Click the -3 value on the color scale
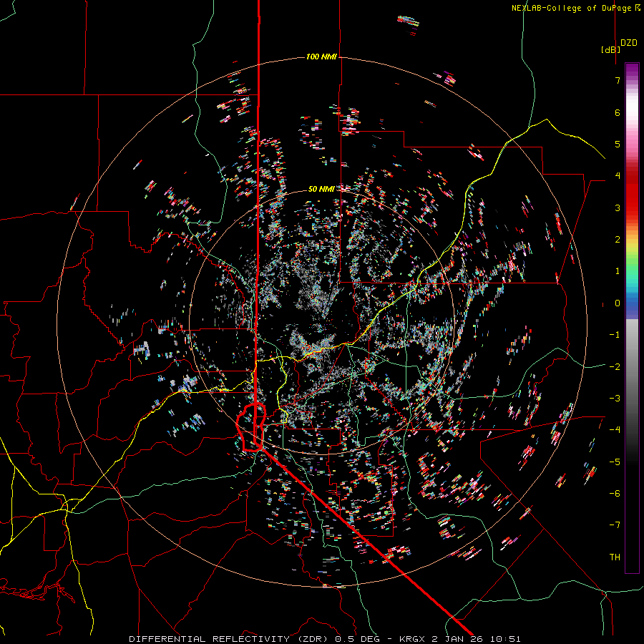The image size is (644, 644). point(615,399)
